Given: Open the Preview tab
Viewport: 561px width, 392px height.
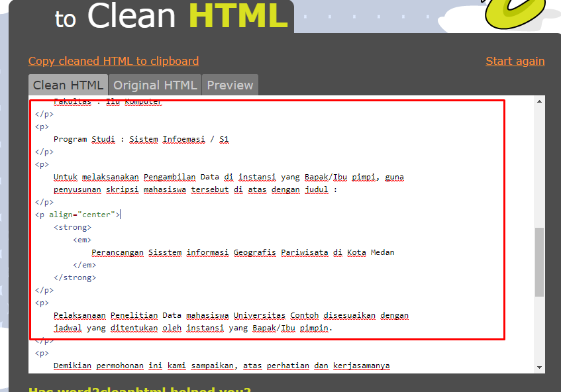Looking at the screenshot, I should click(230, 85).
